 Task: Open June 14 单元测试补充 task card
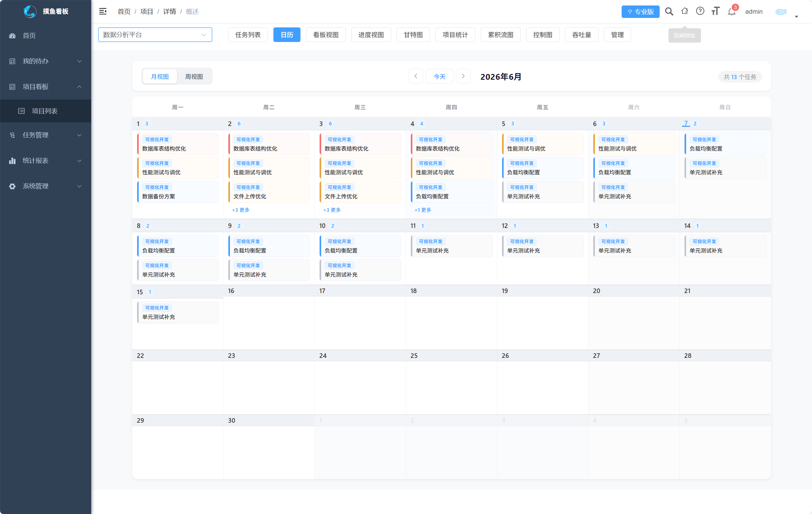pyautogui.click(x=725, y=246)
